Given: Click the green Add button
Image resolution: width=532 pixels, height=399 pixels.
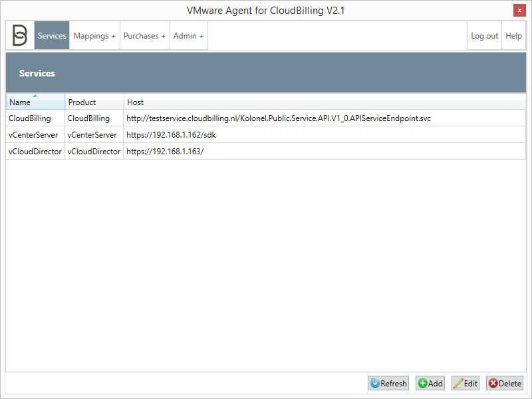Looking at the screenshot, I should pyautogui.click(x=430, y=383).
